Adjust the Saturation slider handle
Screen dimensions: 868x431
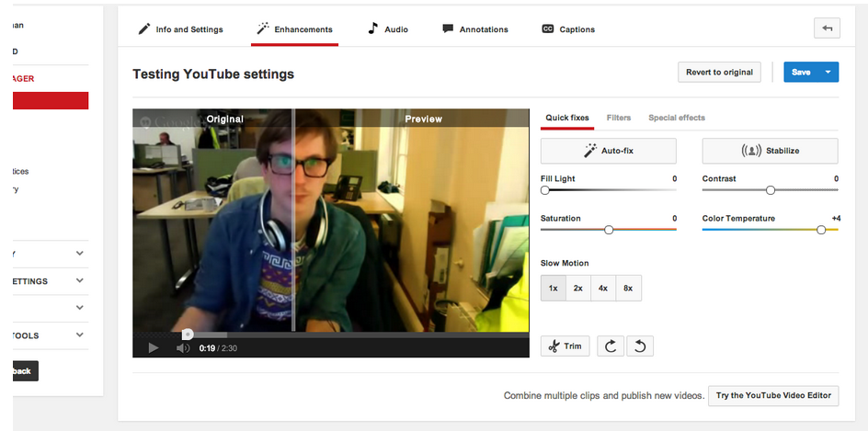609,230
